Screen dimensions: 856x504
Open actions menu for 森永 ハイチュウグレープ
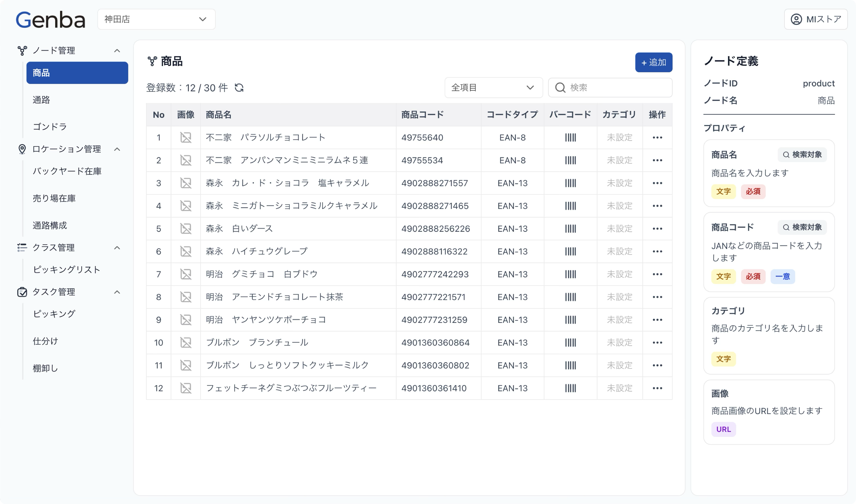657,251
